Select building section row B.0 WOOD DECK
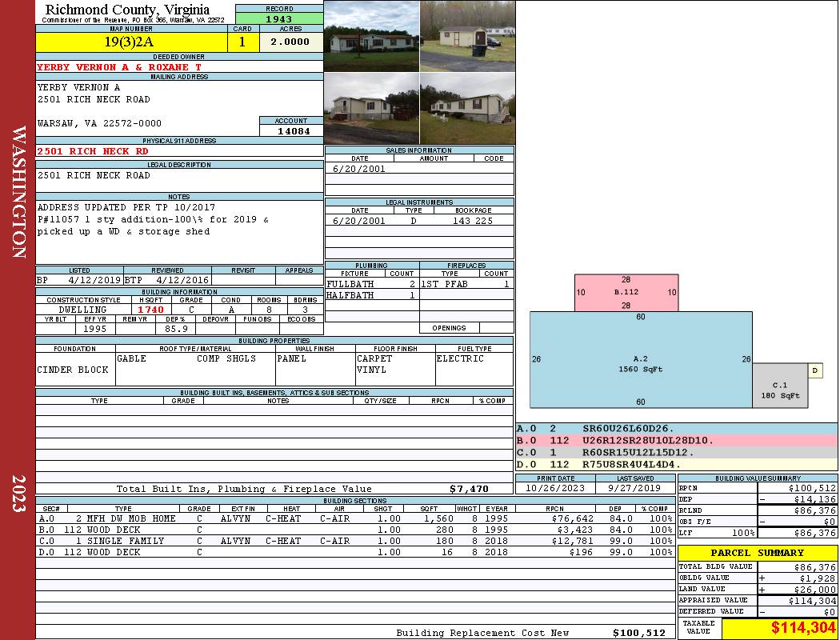The width and height of the screenshot is (840, 640). [354, 530]
